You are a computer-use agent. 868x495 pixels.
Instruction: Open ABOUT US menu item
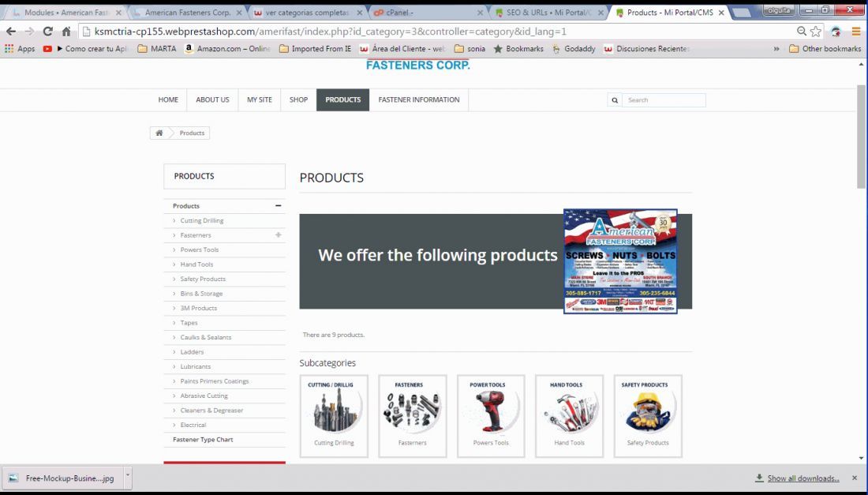pos(212,99)
